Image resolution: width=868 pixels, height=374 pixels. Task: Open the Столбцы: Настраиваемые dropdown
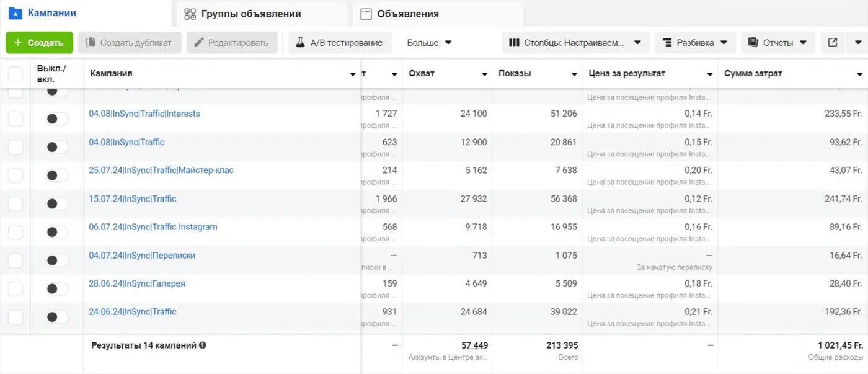point(575,43)
